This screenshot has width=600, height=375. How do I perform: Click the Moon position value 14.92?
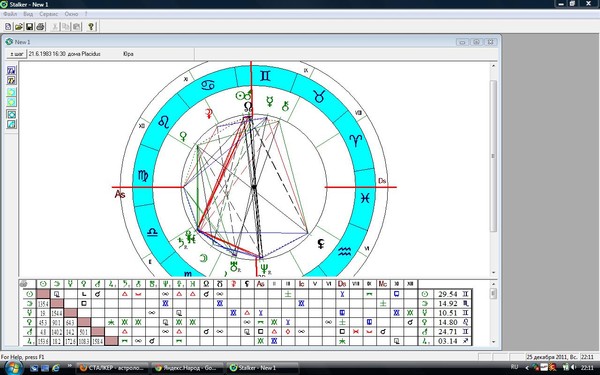(448, 303)
